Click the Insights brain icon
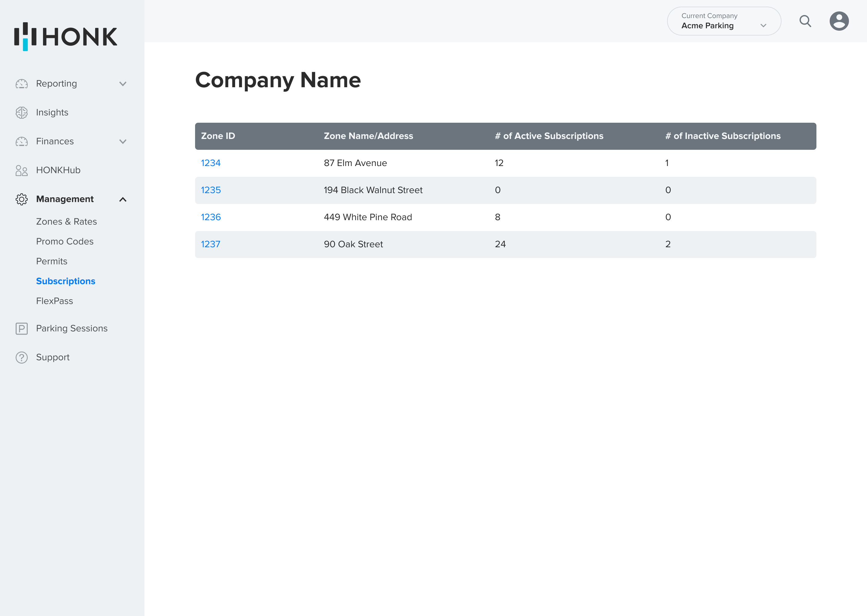This screenshot has height=616, width=867. click(22, 113)
